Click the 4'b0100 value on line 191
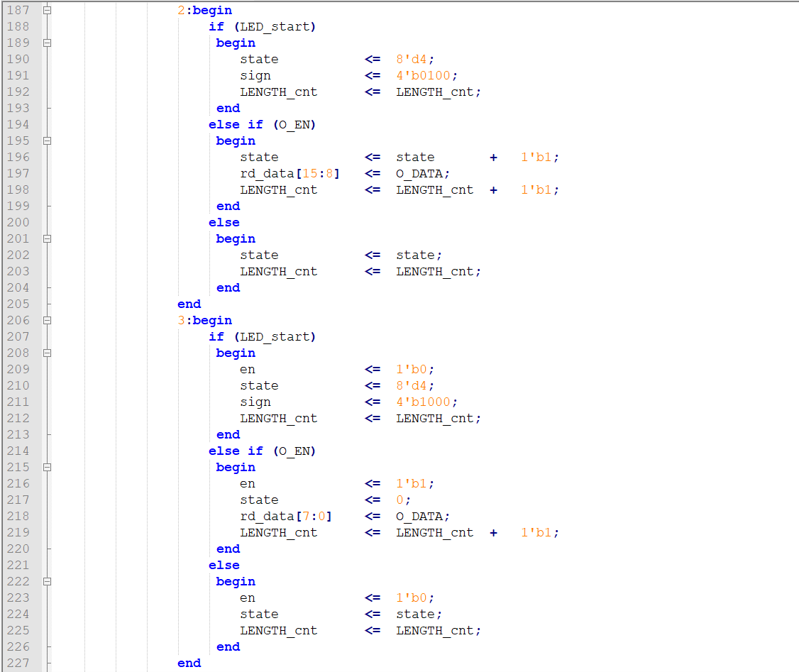The height and width of the screenshot is (672, 799). pyautogui.click(x=427, y=76)
